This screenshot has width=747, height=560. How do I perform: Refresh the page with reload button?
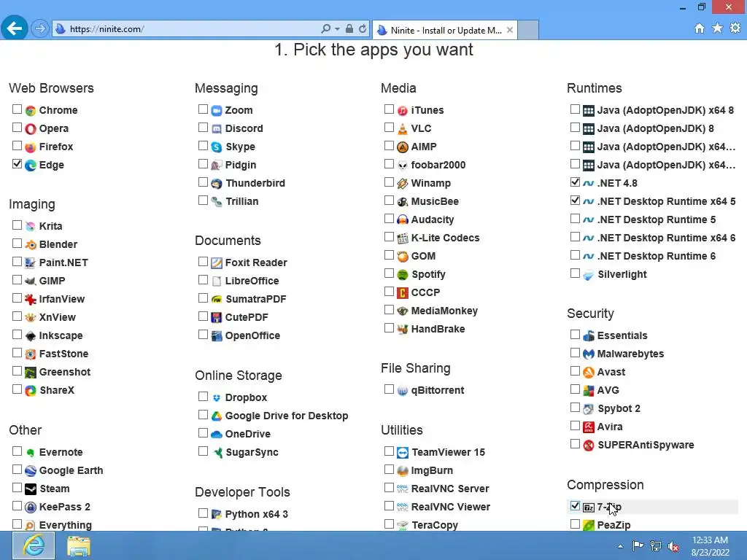pyautogui.click(x=363, y=29)
